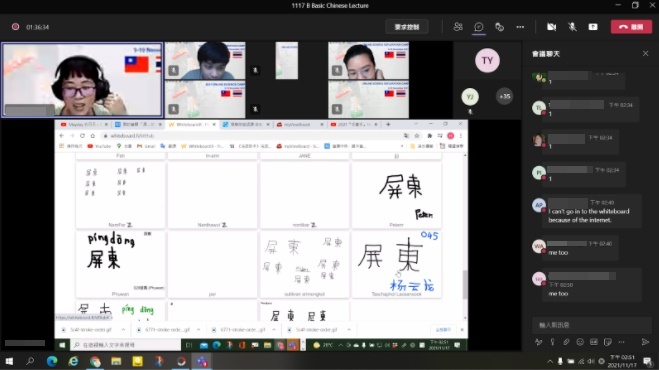Expand options for second downloaded stroke-order gif

(x=198, y=330)
